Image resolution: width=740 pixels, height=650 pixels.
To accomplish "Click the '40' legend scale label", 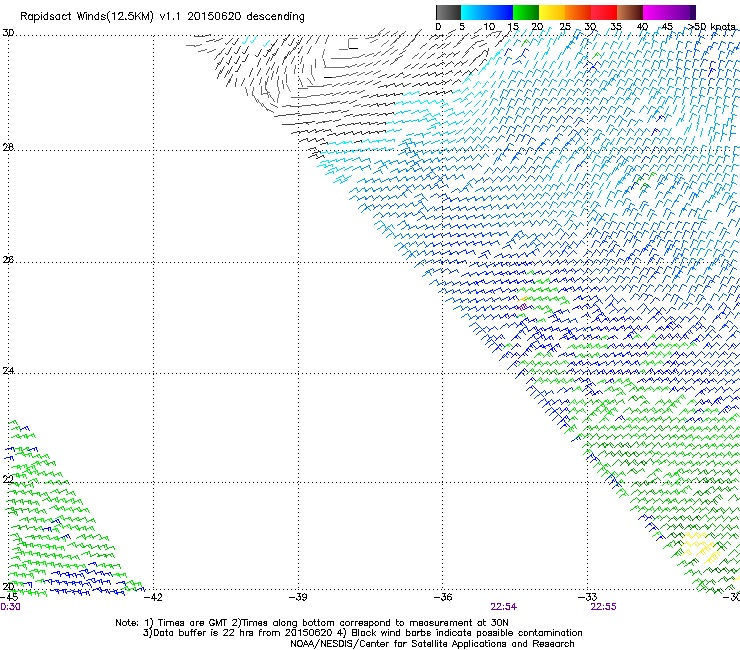I will coord(642,27).
